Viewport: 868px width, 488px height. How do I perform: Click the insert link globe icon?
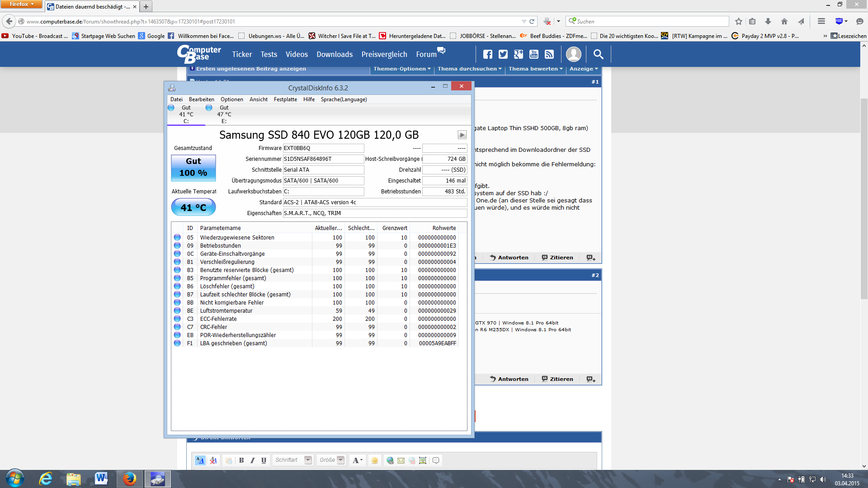[390, 460]
